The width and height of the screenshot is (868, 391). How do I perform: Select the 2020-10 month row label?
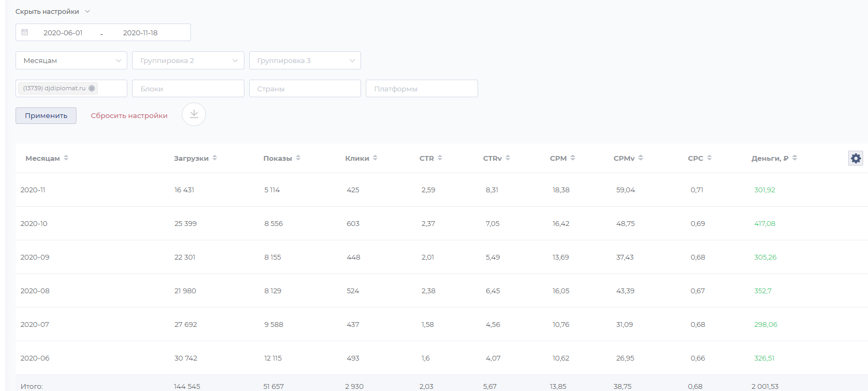click(x=34, y=224)
